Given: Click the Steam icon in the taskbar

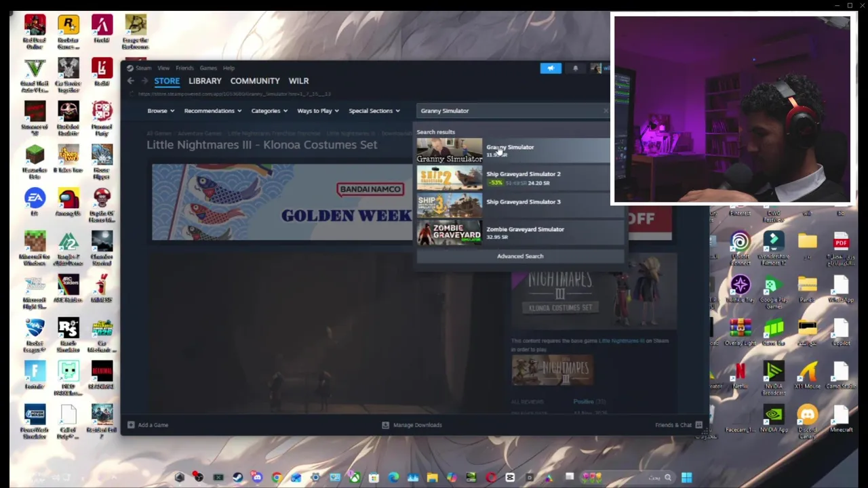Looking at the screenshot, I should [x=237, y=478].
